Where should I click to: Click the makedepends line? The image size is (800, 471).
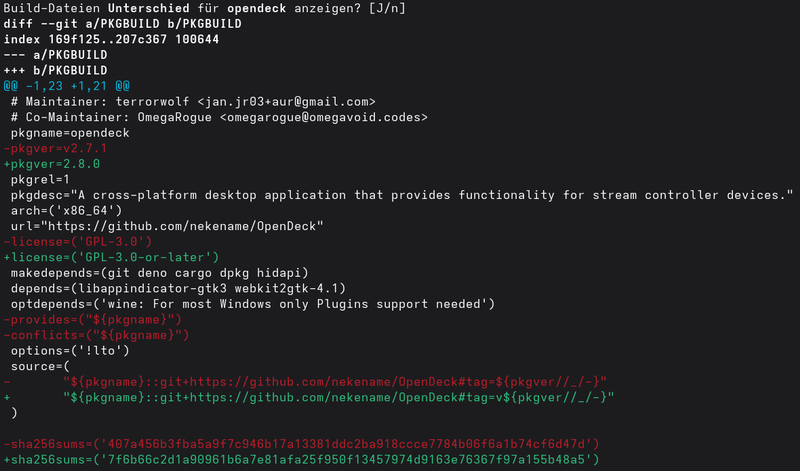click(160, 273)
